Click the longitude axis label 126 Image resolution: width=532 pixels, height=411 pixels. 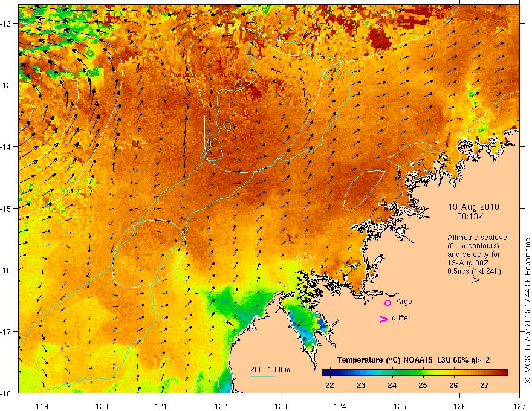click(x=459, y=406)
